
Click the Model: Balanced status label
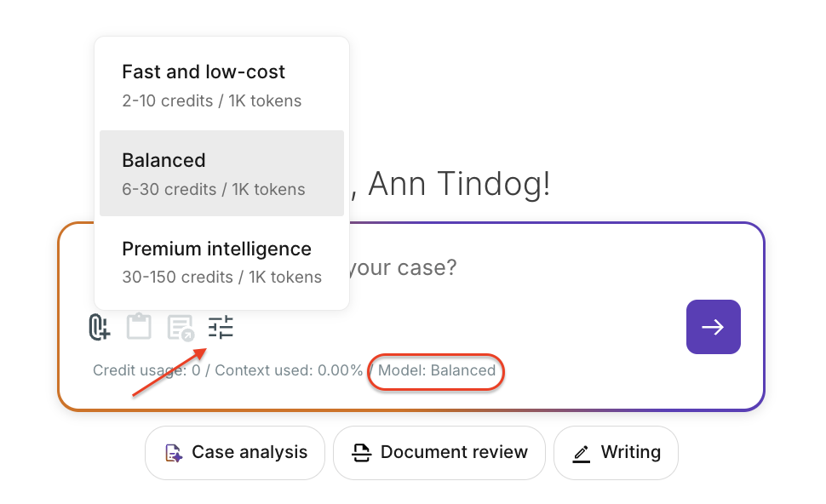[x=437, y=370]
